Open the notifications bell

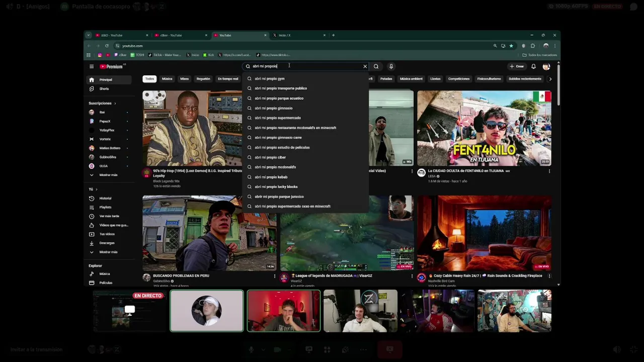[533, 66]
